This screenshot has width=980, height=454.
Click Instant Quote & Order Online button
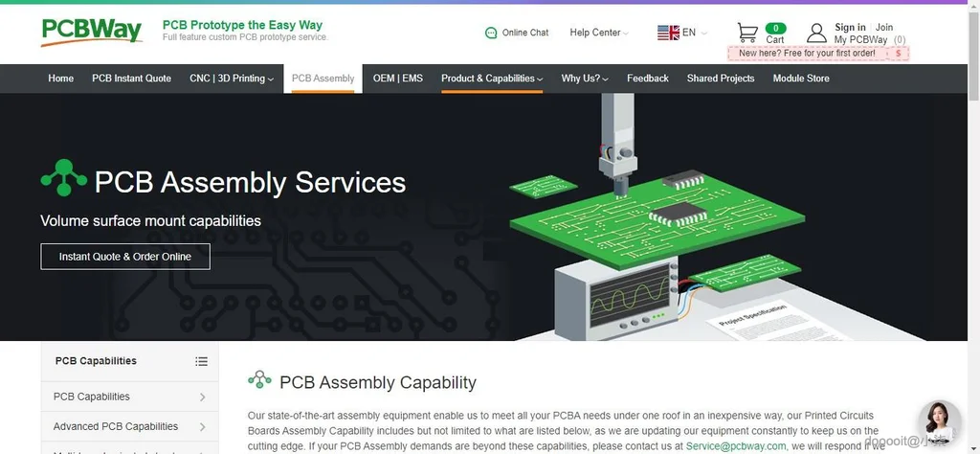point(125,257)
